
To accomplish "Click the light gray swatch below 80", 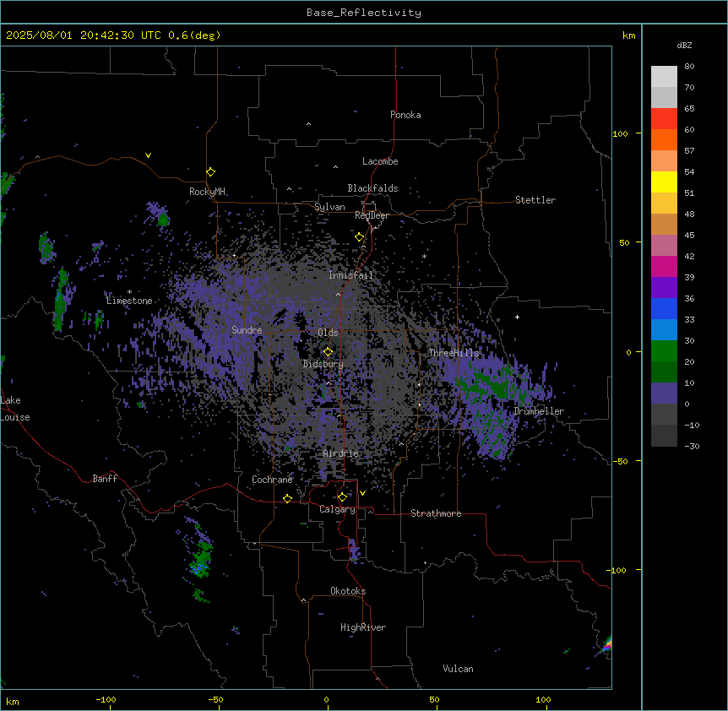I will [664, 77].
